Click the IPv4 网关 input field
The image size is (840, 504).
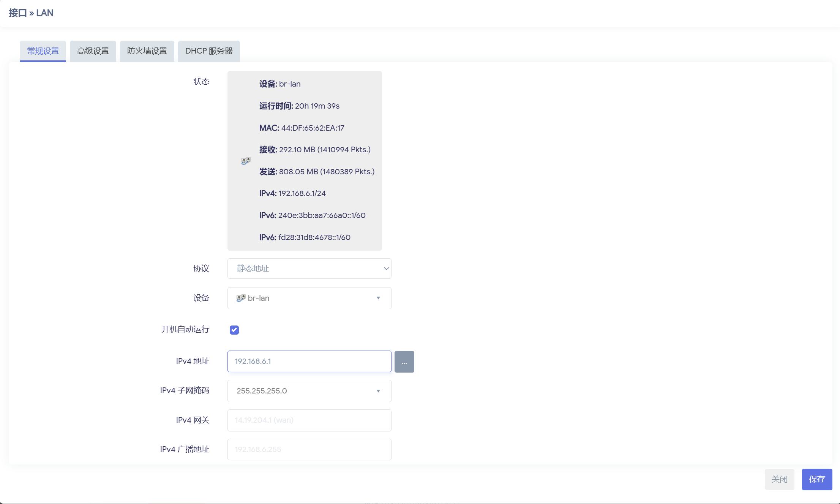(309, 420)
